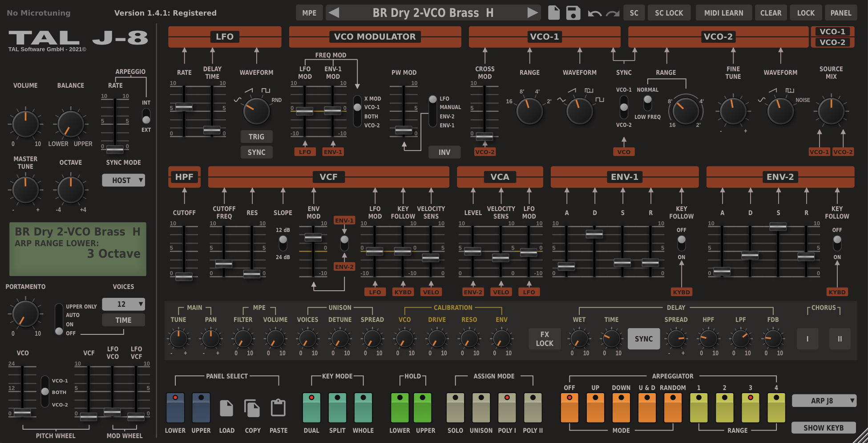Toggle the delay SYNC button
The image size is (868, 443).
coord(643,339)
